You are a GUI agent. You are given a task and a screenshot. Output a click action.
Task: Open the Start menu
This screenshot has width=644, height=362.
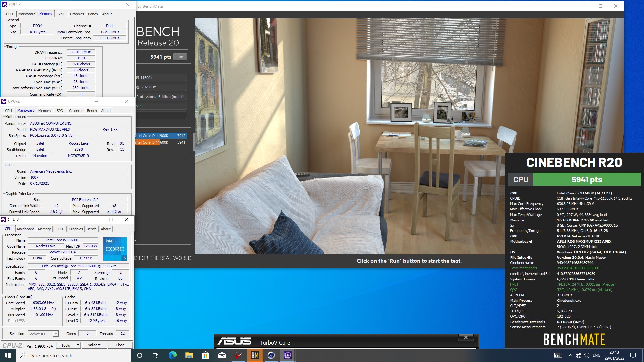coord(8,355)
